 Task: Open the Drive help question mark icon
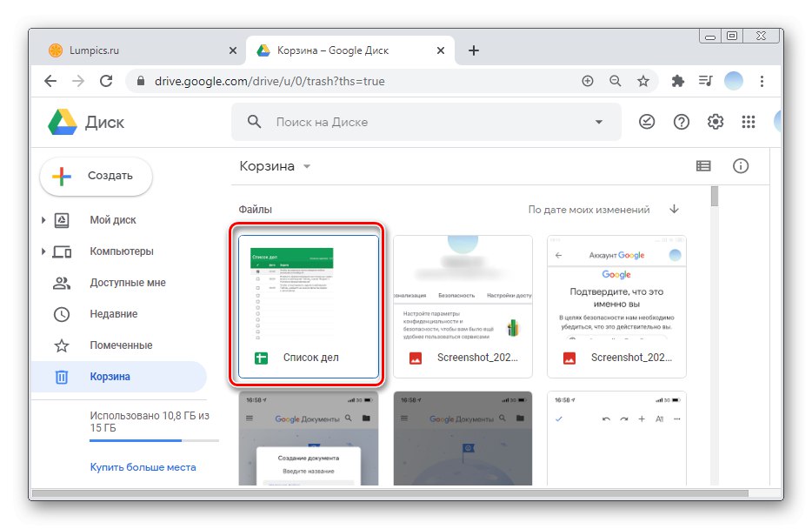pyautogui.click(x=682, y=122)
